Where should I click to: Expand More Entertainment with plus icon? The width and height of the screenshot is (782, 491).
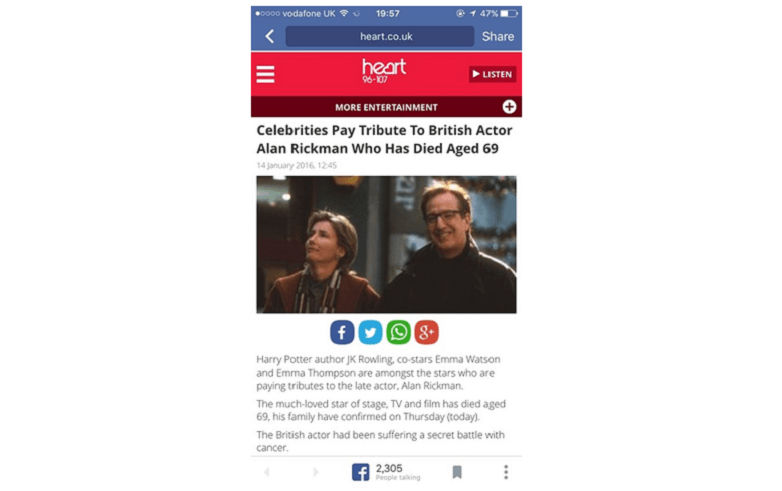509,107
